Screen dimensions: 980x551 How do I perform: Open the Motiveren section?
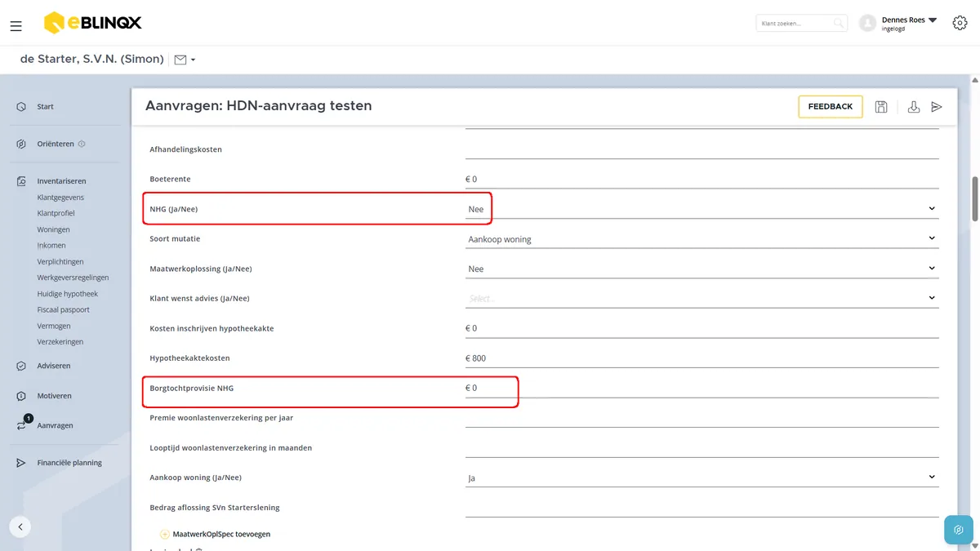(x=54, y=396)
